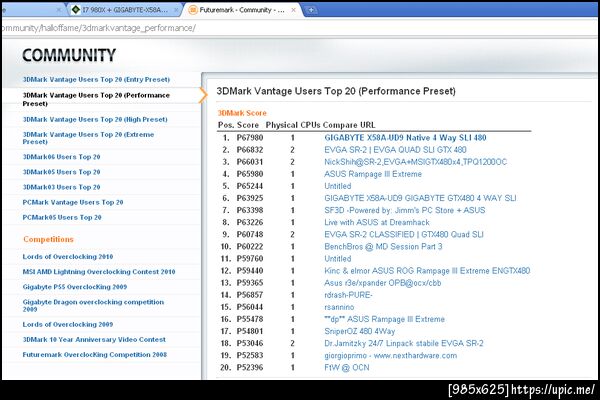Open ASUS Rampage III Extreme result at position 4
The height and width of the screenshot is (400, 600).
[373, 174]
